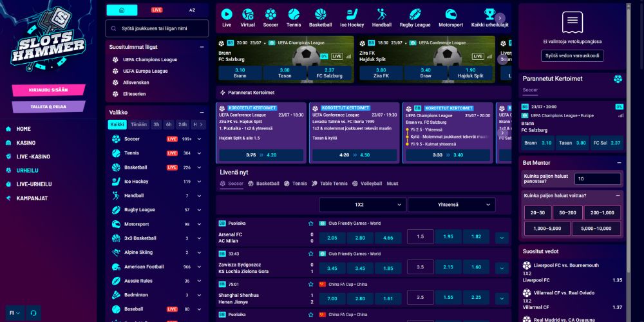Focus the team or league search field
The height and width of the screenshot is (322, 644).
click(x=157, y=29)
